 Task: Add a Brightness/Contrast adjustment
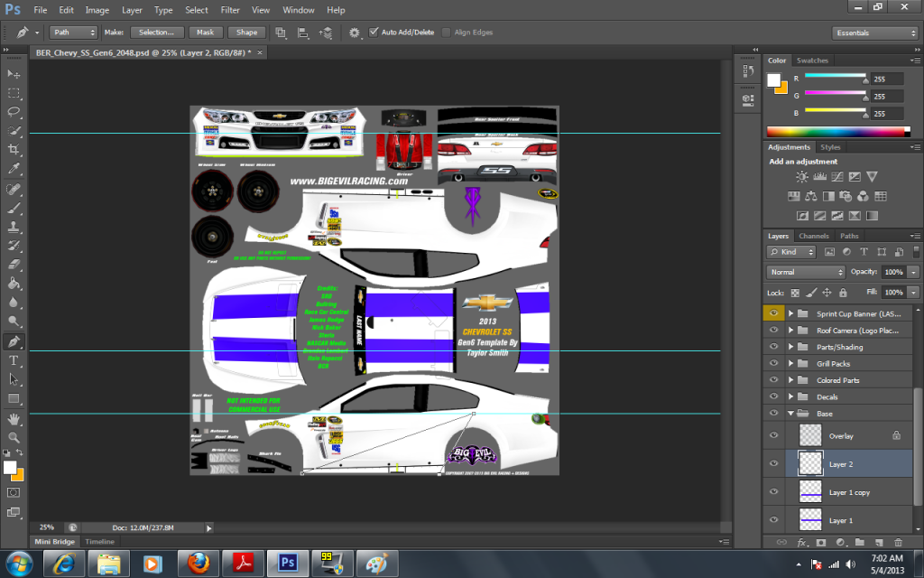pyautogui.click(x=802, y=176)
